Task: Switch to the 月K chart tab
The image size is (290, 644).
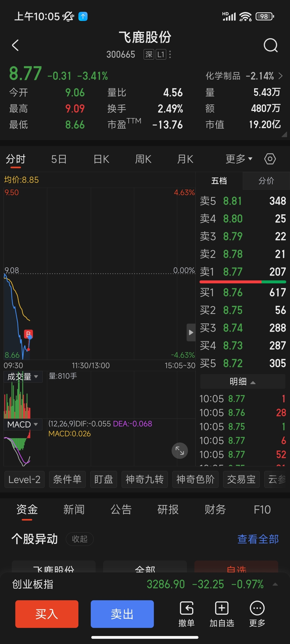Action: [185, 159]
